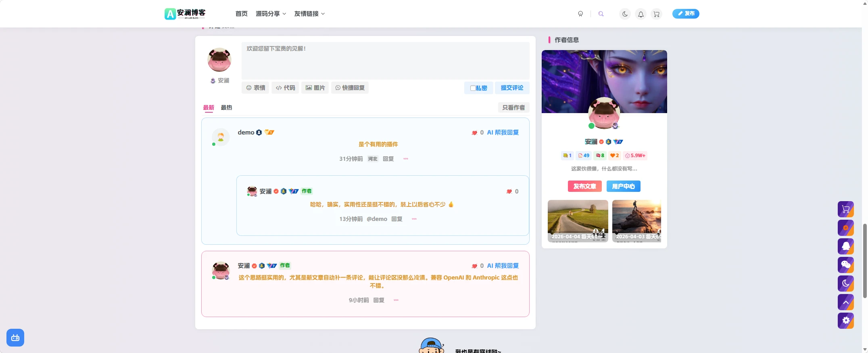Open the 安澜博客 site logo

tap(185, 14)
